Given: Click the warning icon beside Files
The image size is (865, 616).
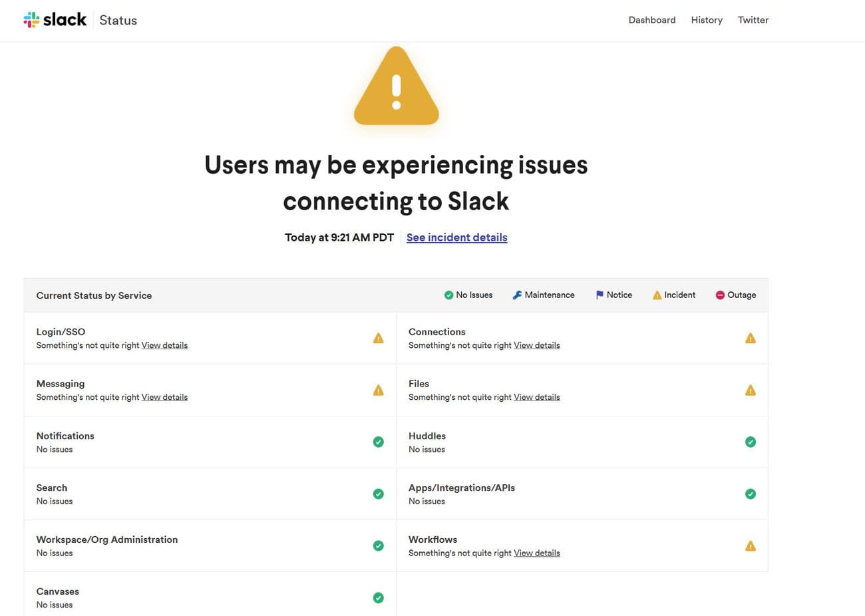Looking at the screenshot, I should click(751, 390).
